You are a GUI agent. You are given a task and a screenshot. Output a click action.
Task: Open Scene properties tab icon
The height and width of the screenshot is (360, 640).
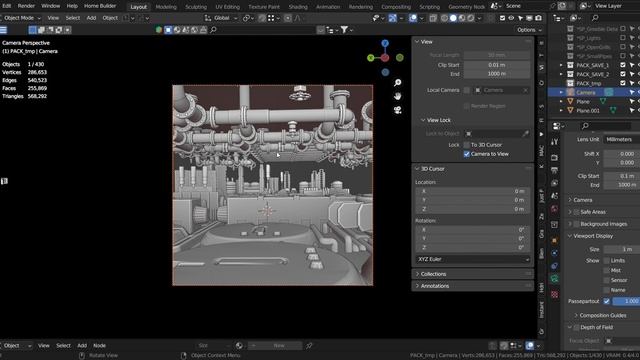tap(554, 196)
